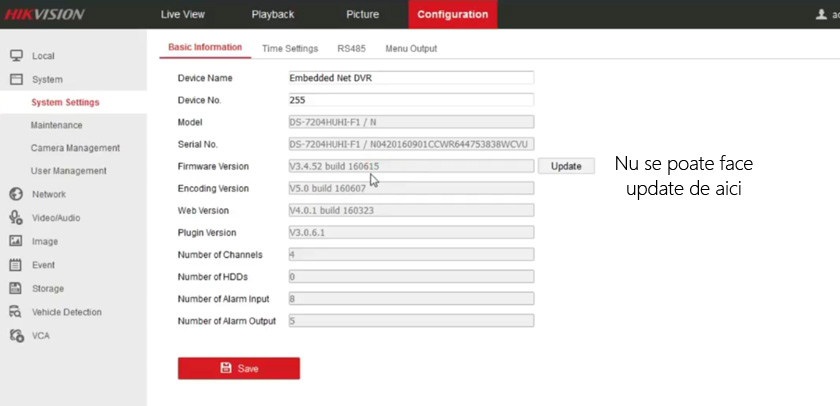The width and height of the screenshot is (840, 406).
Task: Go to the Playback menu
Action: point(272,14)
